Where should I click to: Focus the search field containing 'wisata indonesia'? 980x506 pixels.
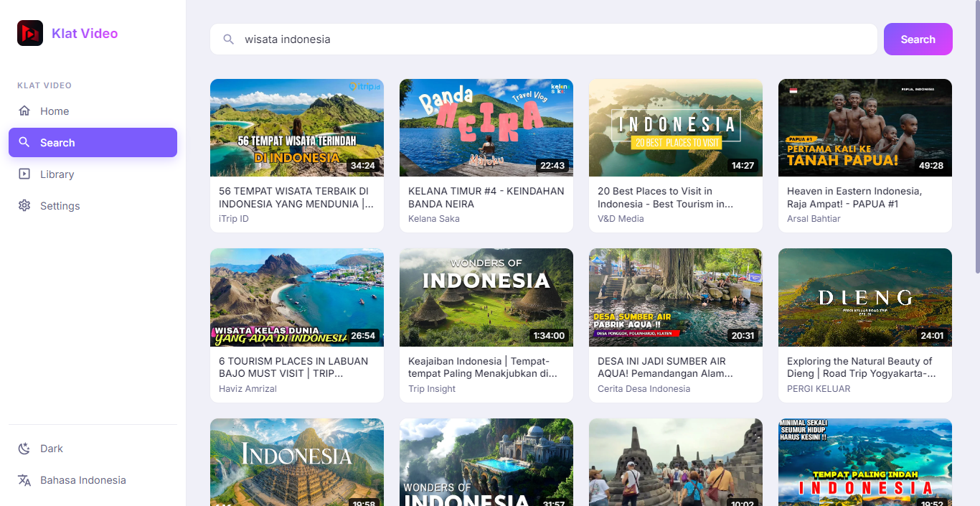click(543, 39)
